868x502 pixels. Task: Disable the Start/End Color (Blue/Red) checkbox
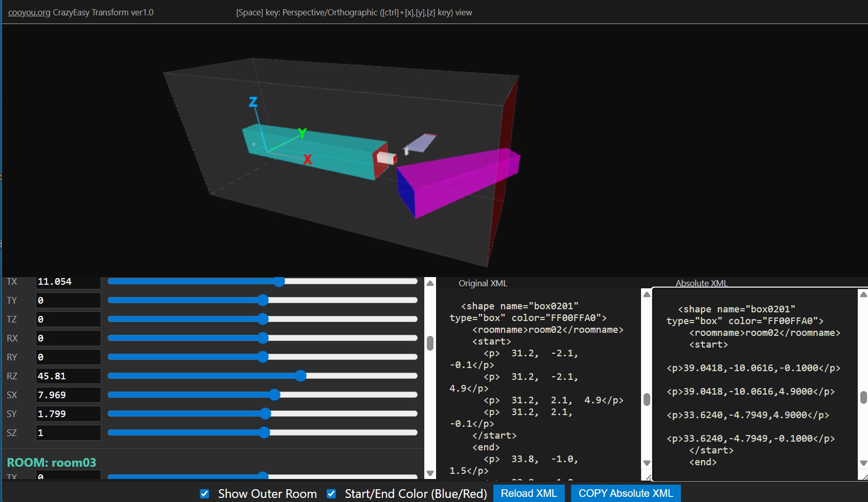331,494
